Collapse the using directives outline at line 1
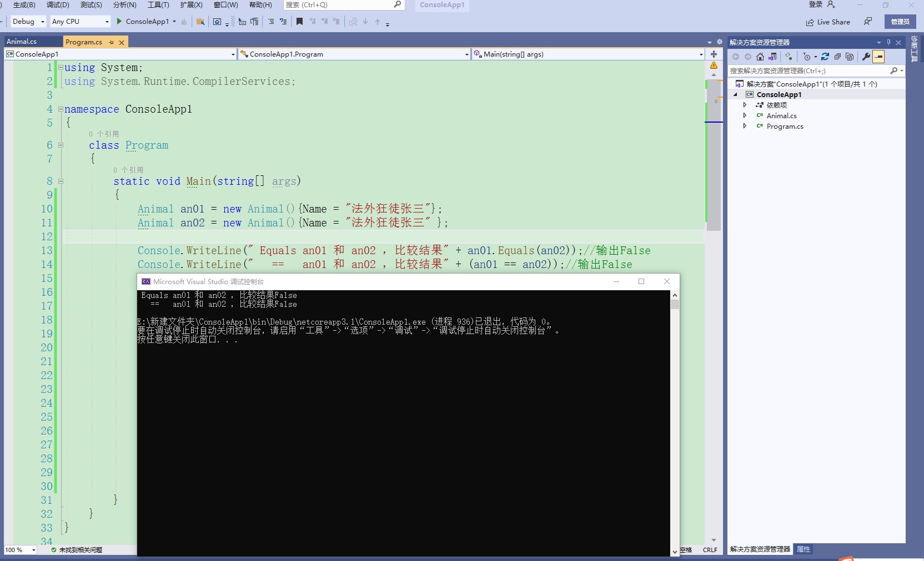 [61, 68]
